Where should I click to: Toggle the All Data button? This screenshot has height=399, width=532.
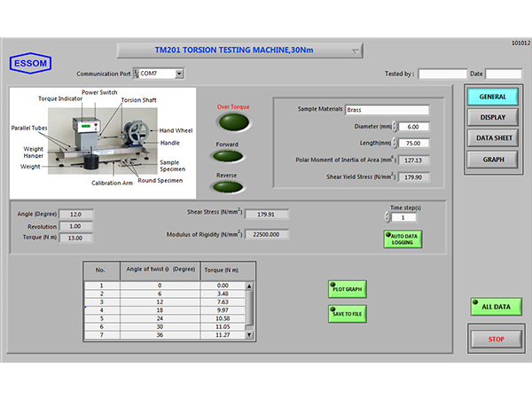coord(496,307)
